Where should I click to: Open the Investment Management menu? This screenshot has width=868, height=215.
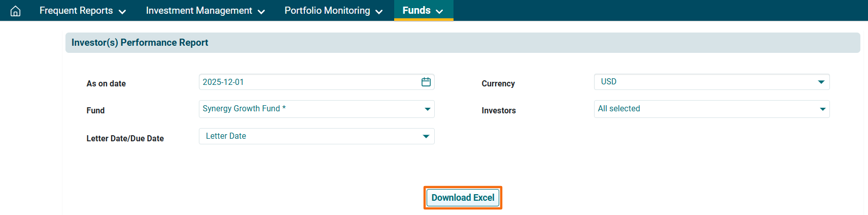coord(199,11)
